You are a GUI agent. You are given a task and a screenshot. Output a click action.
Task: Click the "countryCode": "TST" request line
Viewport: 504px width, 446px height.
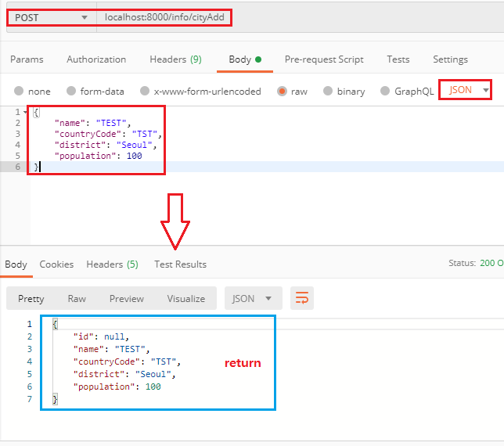tap(108, 134)
